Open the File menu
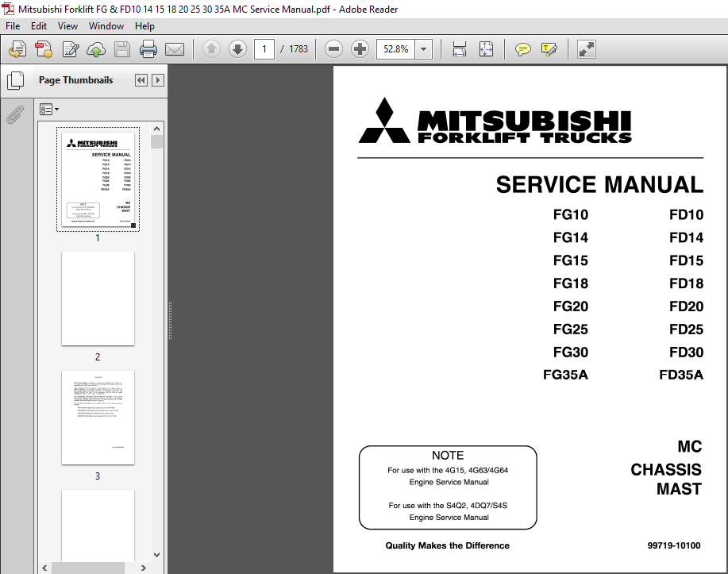The image size is (728, 574). coord(13,26)
